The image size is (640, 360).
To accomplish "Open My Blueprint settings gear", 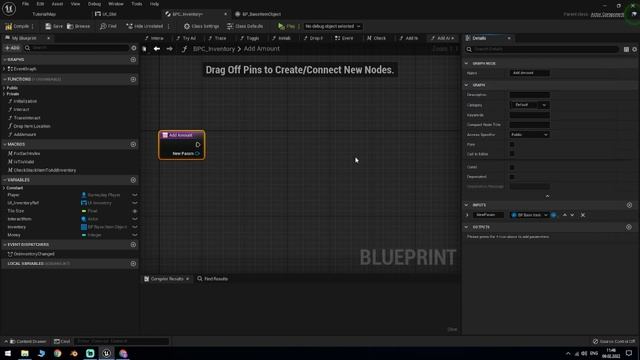I will (x=133, y=48).
